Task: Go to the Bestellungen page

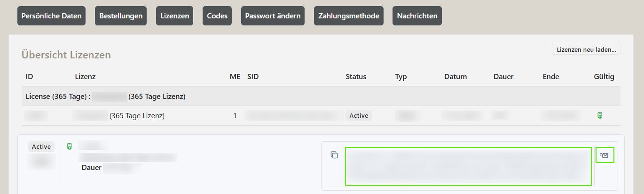Action: pos(121,16)
